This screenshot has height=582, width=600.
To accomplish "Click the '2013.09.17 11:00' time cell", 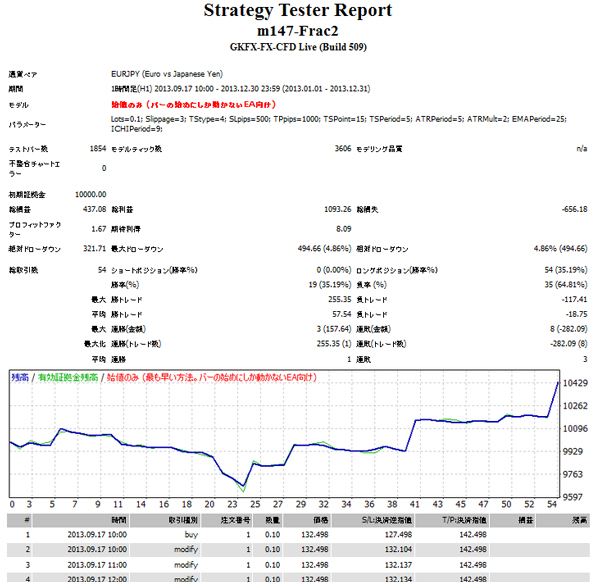I will tap(97, 565).
